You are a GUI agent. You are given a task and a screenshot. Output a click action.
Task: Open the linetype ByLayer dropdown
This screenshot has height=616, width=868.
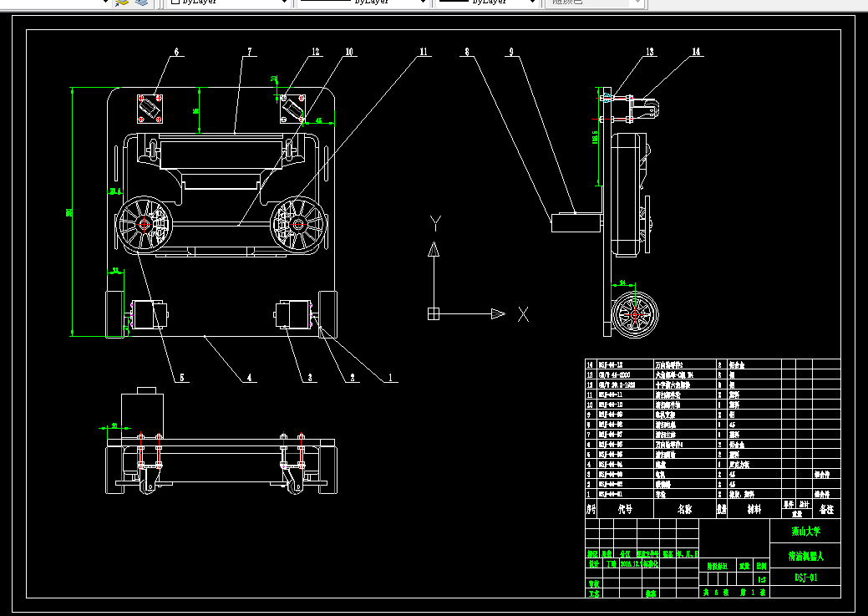point(363,3)
